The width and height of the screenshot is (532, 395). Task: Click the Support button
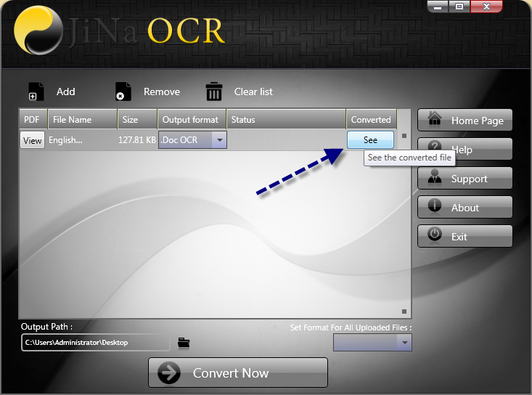(465, 178)
